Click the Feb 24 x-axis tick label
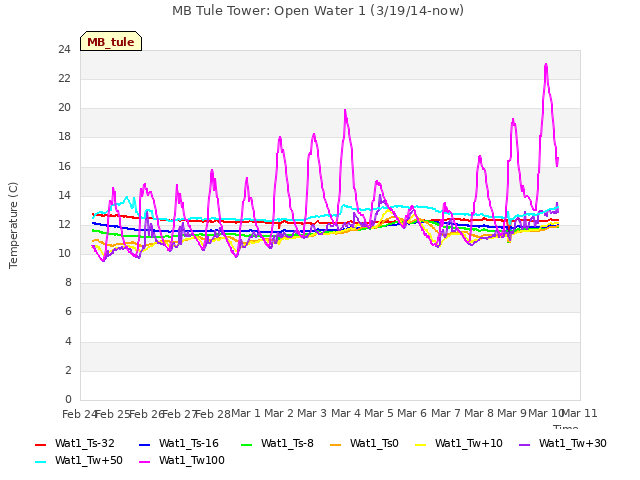The height and width of the screenshot is (480, 640). coord(80,414)
